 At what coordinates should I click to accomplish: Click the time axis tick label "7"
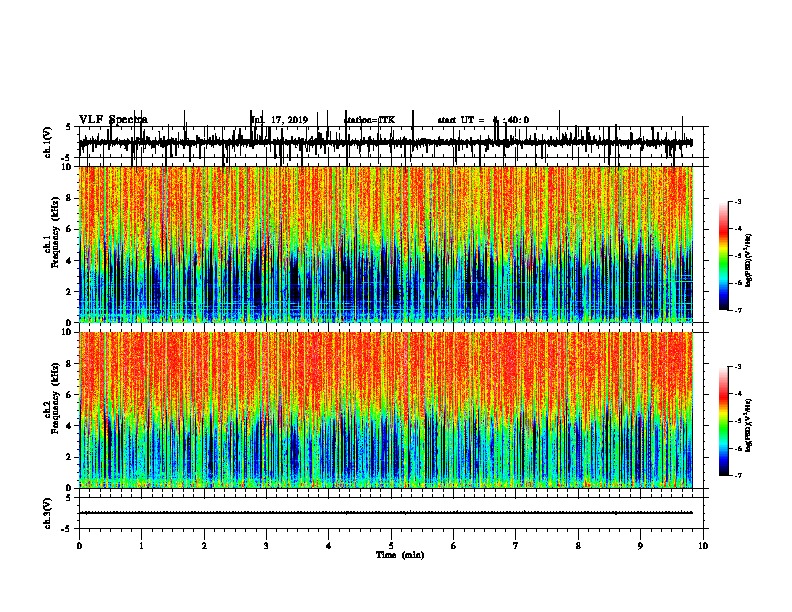516,546
